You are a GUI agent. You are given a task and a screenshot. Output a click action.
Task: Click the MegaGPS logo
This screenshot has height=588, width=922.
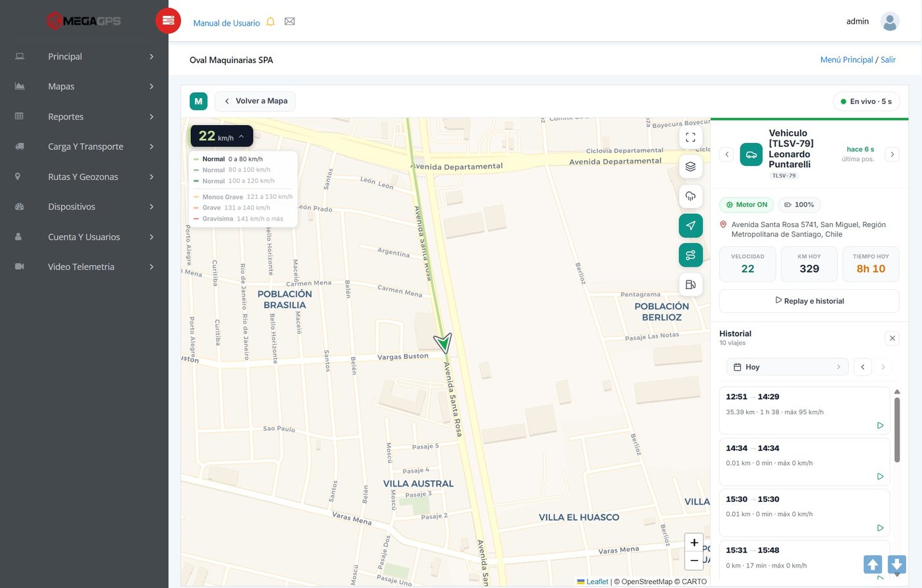click(x=84, y=20)
